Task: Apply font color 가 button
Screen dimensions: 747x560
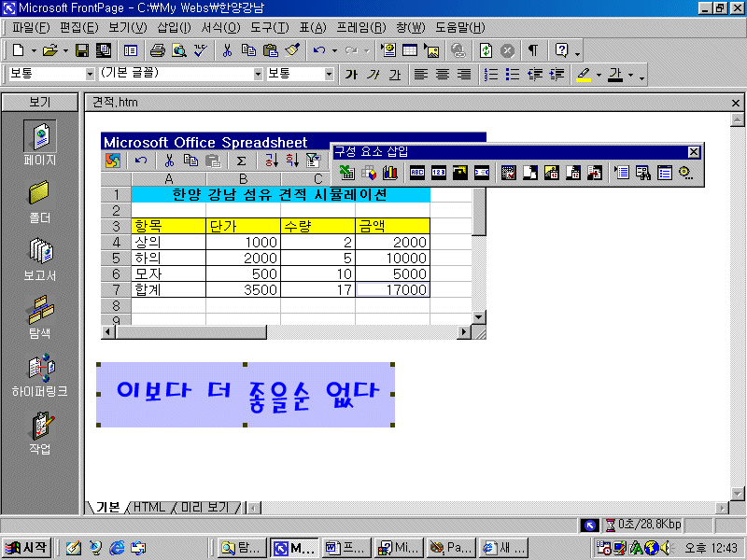Action: 616,75
